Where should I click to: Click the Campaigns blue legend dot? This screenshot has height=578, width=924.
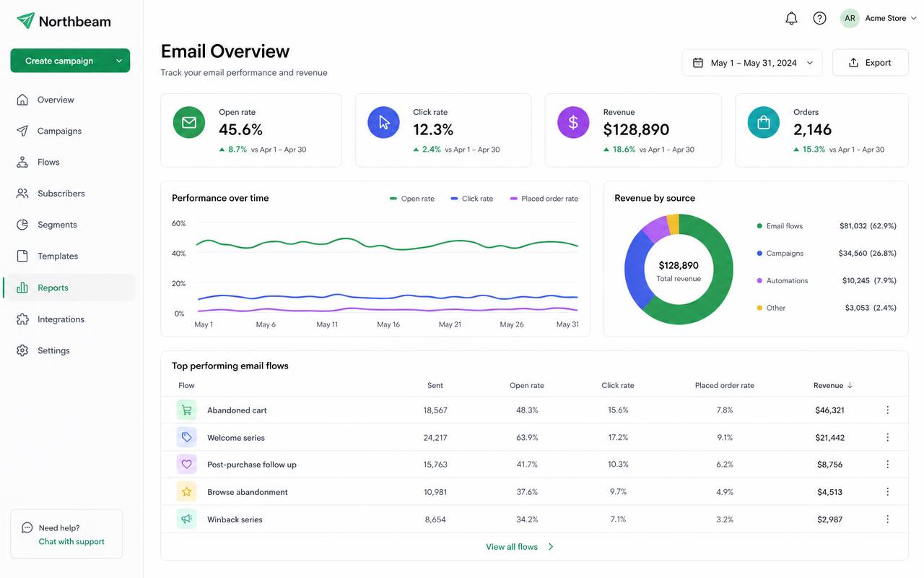[759, 254]
